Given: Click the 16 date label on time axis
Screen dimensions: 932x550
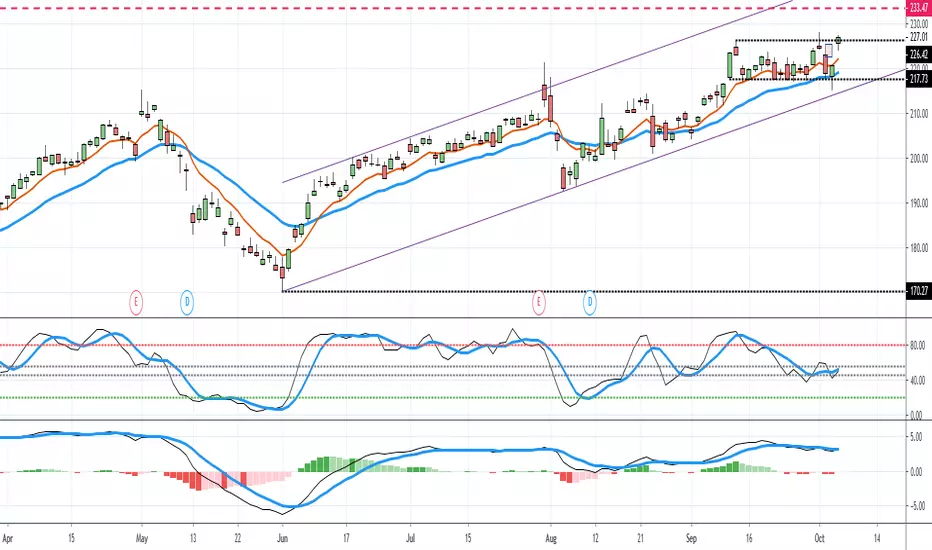Looking at the screenshot, I should 749,539.
